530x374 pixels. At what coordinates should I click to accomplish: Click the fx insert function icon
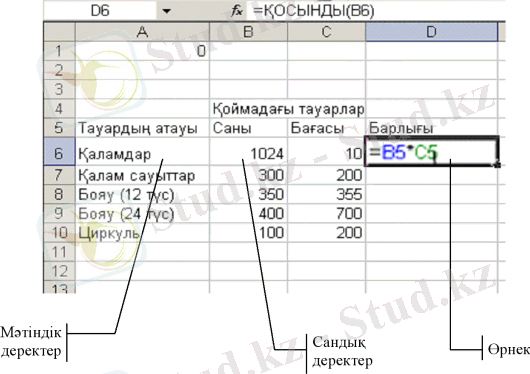[237, 11]
